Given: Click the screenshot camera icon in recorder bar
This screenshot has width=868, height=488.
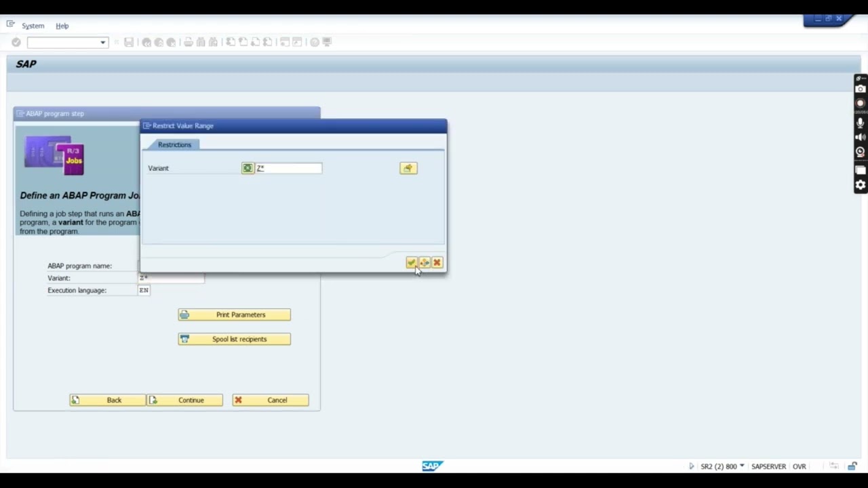Looking at the screenshot, I should (861, 89).
